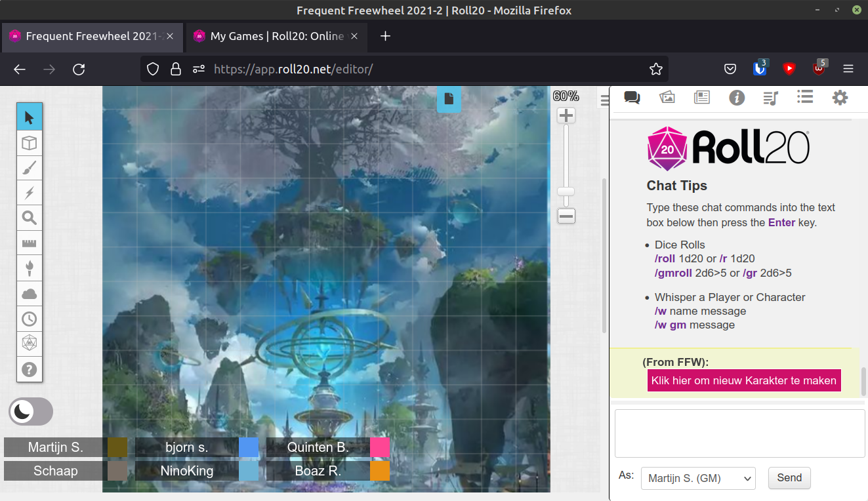Open the game Settings gear icon

[840, 97]
